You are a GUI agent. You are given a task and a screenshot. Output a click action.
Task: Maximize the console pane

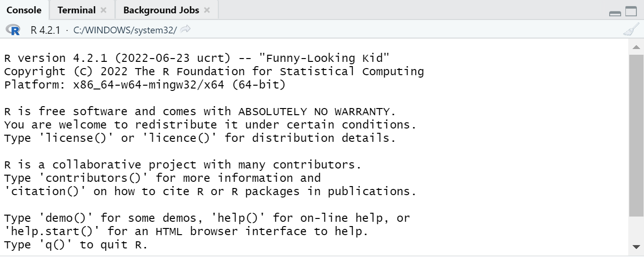[631, 12]
